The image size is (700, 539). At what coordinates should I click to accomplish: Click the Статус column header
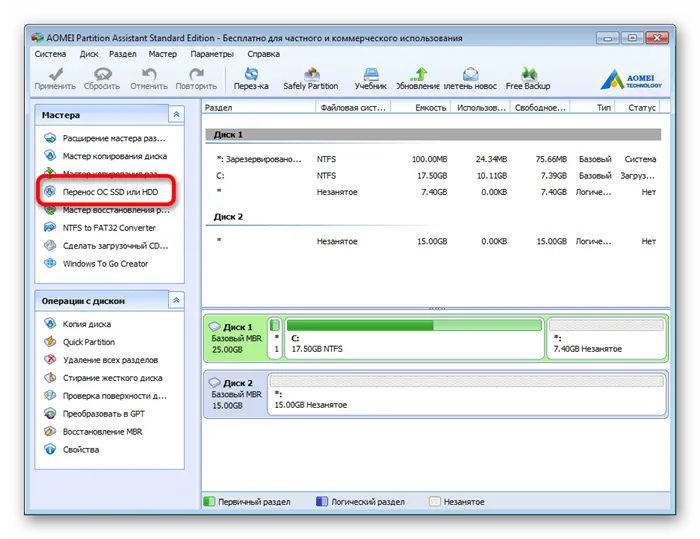[638, 107]
